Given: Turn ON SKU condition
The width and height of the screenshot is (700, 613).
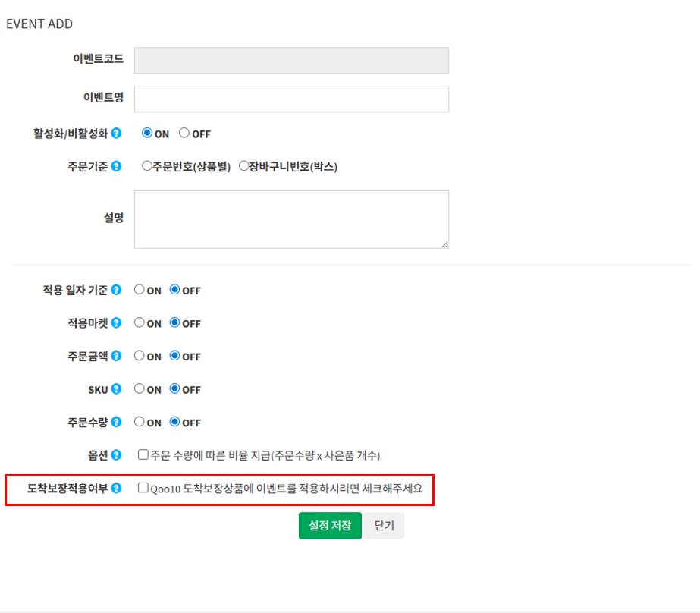Looking at the screenshot, I should click(x=140, y=388).
